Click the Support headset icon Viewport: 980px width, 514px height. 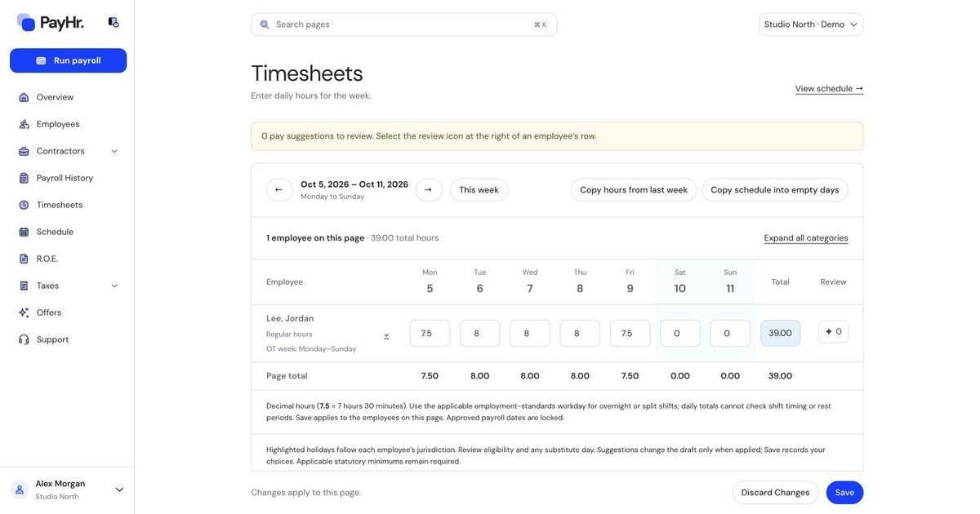[x=24, y=339]
